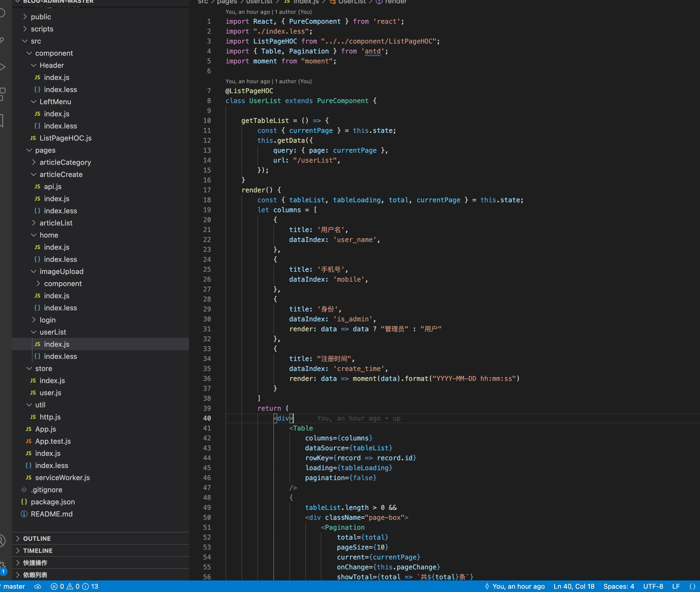The height and width of the screenshot is (592, 700).
Task: Click line number 40 in the gutter
Action: [x=207, y=418]
